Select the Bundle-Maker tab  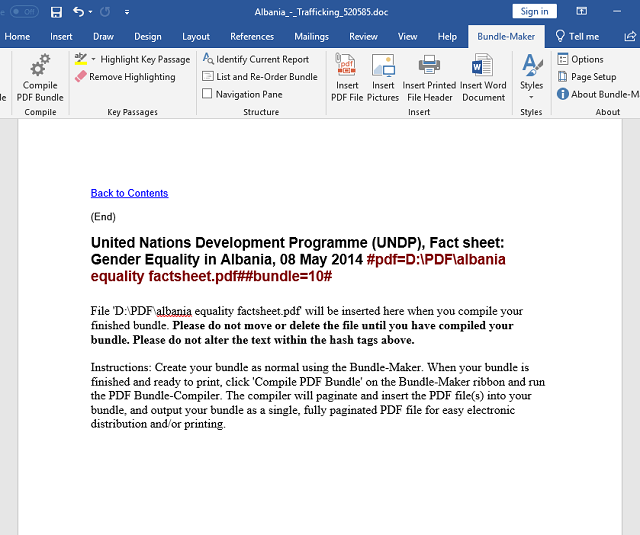point(506,36)
